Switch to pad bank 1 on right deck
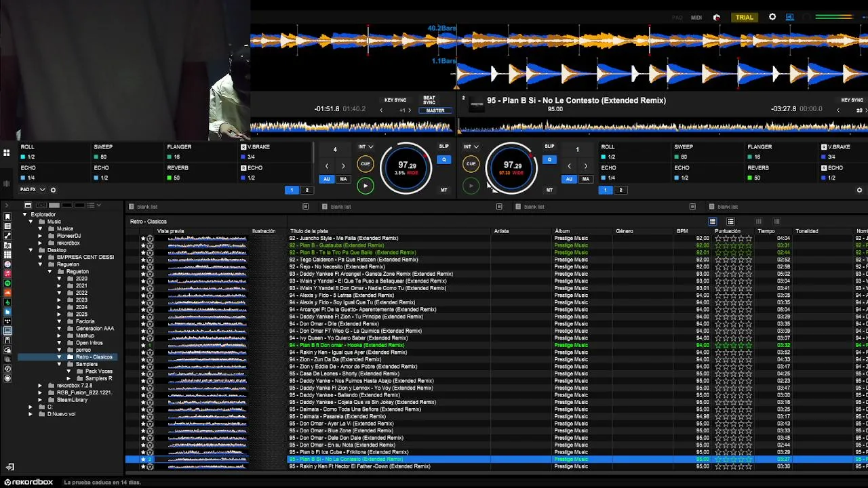Screen dimensions: 868x488 [x=605, y=190]
